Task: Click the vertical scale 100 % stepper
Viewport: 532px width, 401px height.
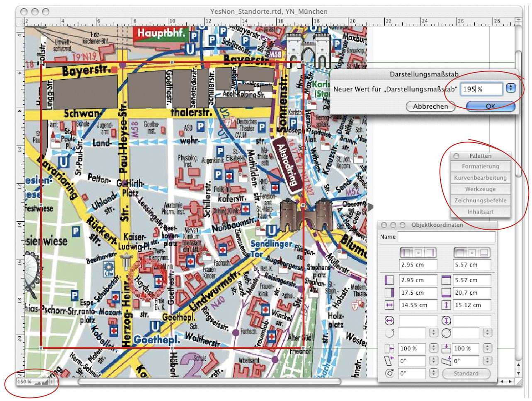Action: click(x=487, y=348)
